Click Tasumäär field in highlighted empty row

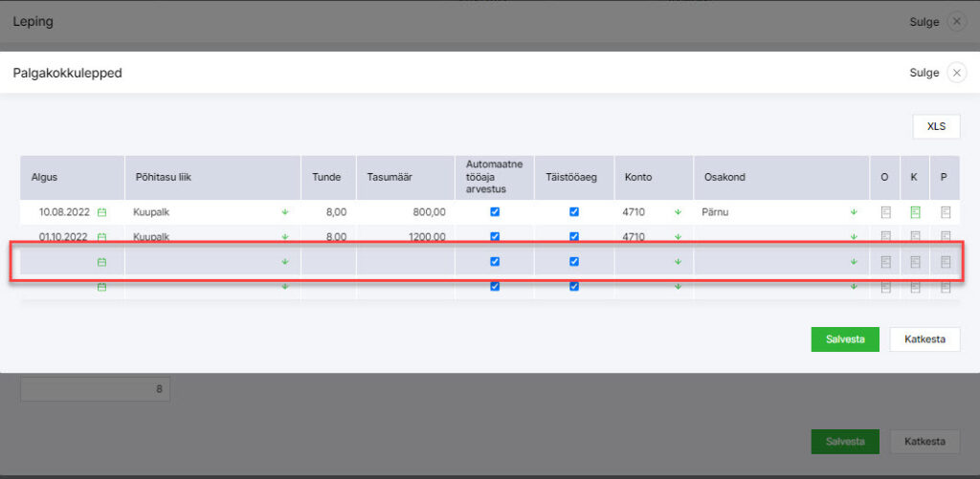(405, 262)
